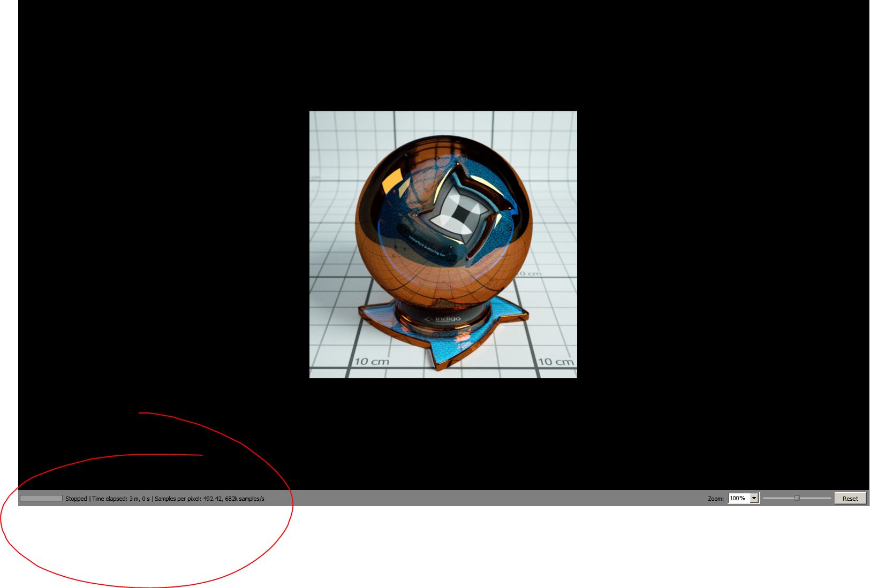
Task: Click the bottom-right '10 cm' label in render
Action: click(555, 362)
